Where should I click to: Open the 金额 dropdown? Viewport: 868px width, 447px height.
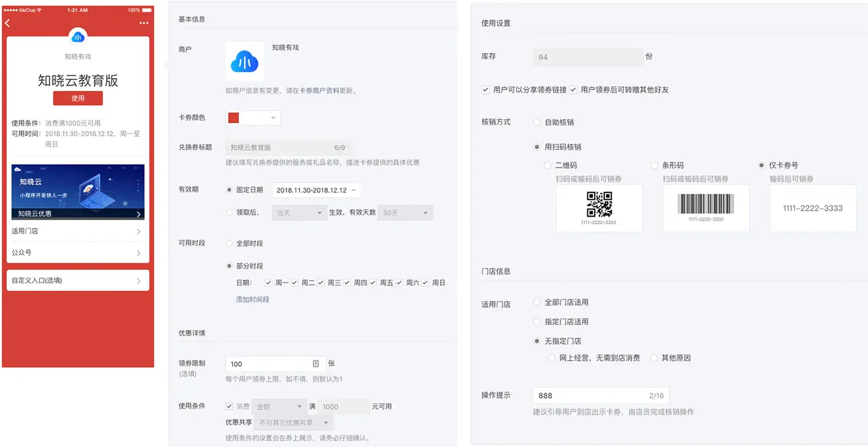coord(279,407)
